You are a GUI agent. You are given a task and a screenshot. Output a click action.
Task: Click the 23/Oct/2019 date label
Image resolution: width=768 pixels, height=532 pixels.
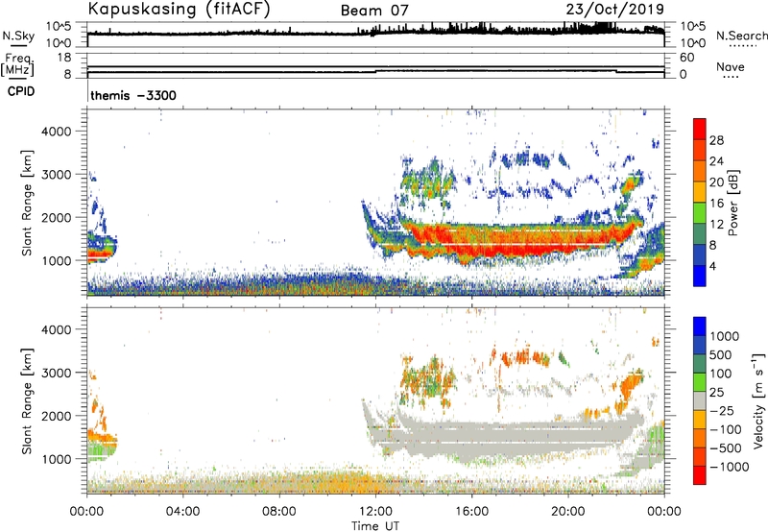pos(615,9)
